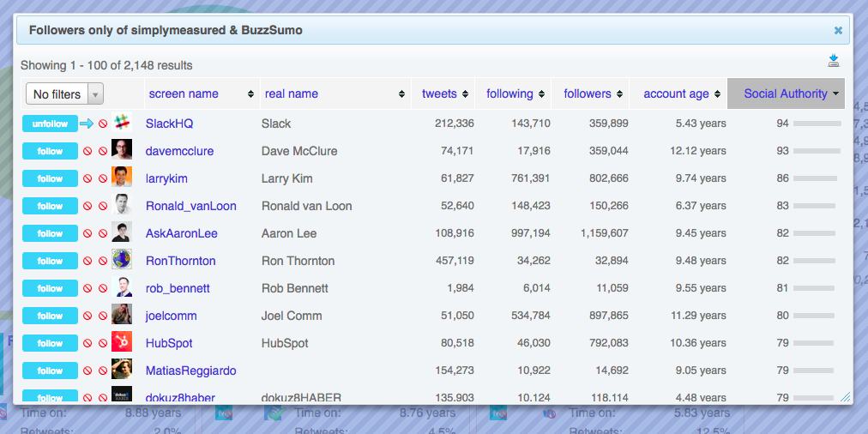Follow Ronald_vanLoon

50,206
